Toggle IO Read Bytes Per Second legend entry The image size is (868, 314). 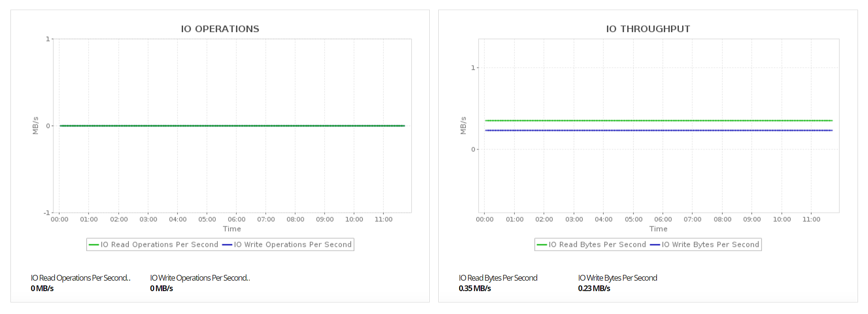click(597, 245)
